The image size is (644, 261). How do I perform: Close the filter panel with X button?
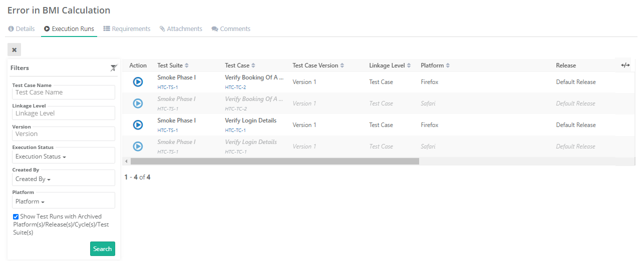(x=14, y=49)
